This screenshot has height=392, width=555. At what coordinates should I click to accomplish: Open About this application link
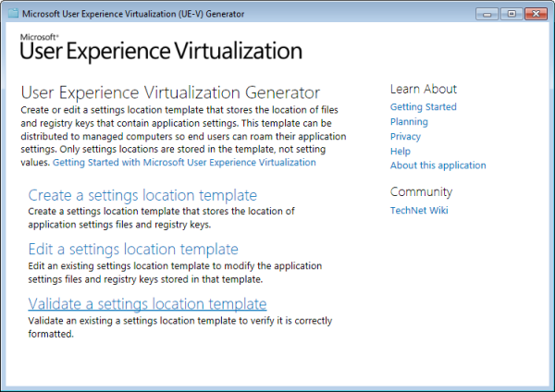coord(438,165)
